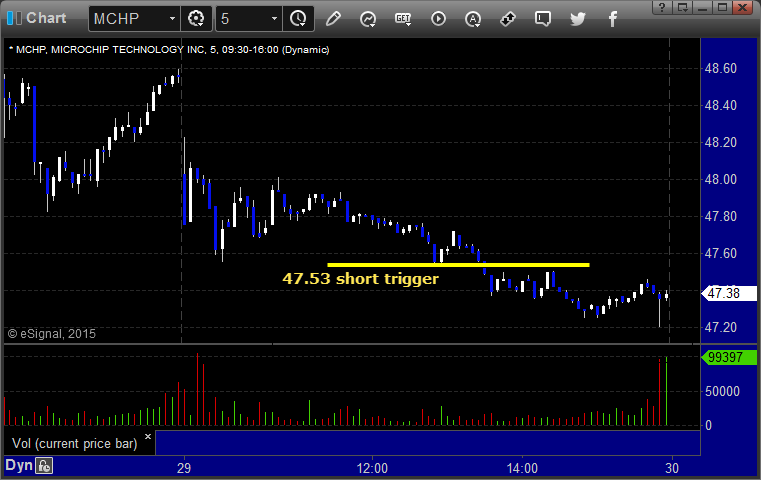Click the 30 date axis label
Screen dimensions: 761x480
(x=672, y=468)
